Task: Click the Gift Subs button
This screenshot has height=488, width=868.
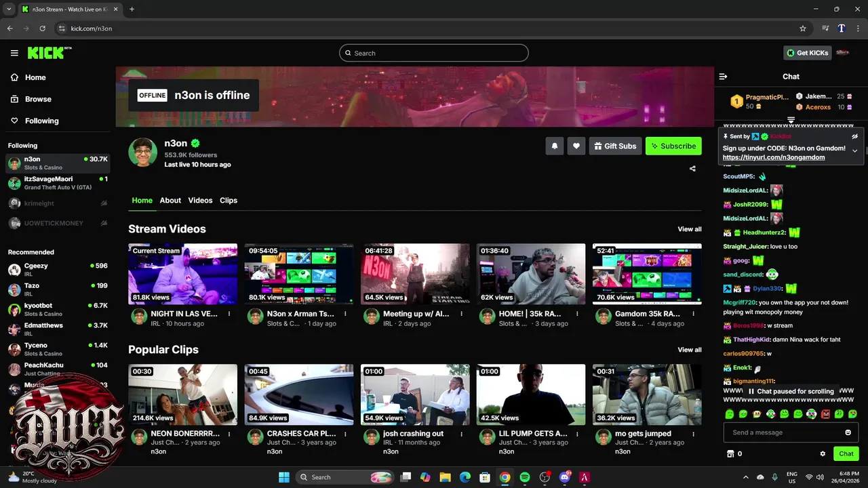Action: (615, 146)
